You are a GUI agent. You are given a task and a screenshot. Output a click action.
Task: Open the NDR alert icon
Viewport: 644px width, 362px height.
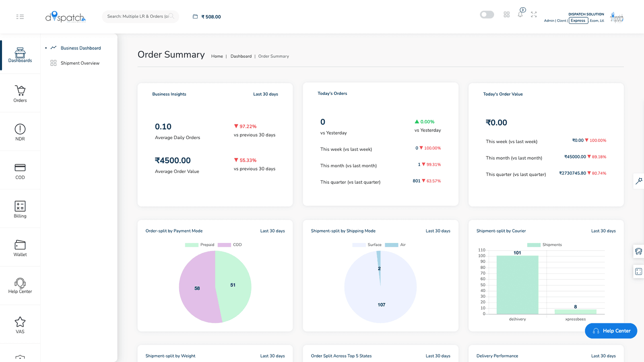(20, 129)
